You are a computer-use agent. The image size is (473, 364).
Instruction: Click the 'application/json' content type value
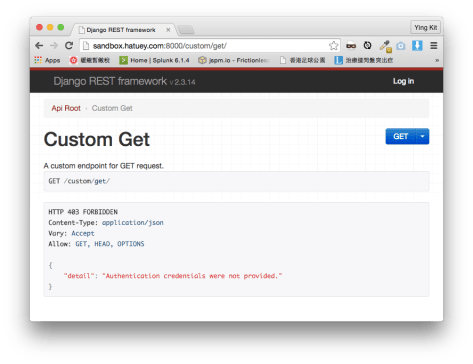click(x=133, y=223)
